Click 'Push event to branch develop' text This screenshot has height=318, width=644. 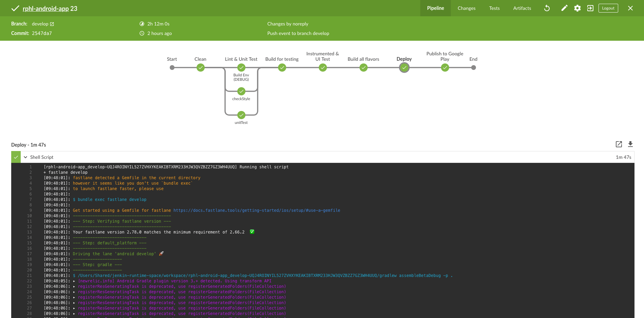[298, 33]
